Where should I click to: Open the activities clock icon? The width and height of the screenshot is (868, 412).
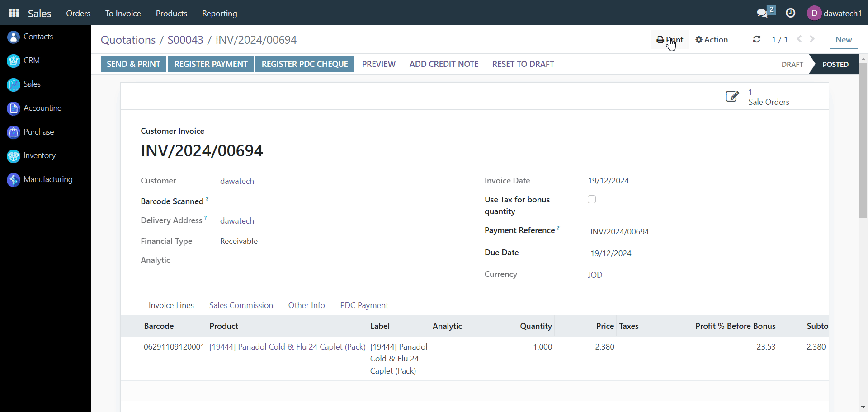790,13
